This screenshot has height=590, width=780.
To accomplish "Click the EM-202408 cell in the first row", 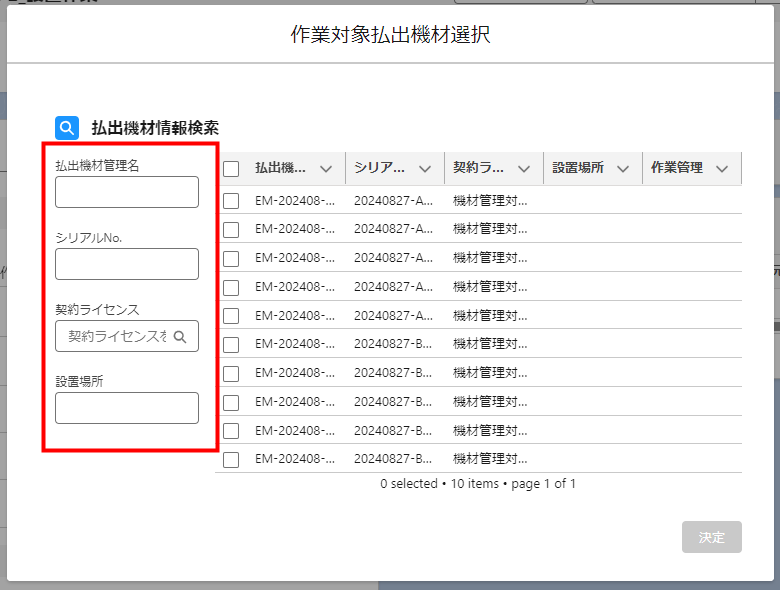I will tap(293, 201).
